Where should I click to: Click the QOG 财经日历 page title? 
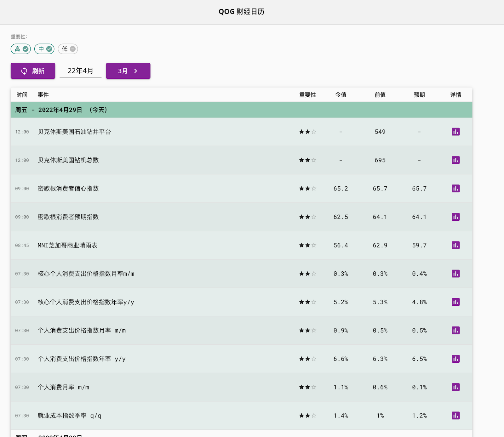click(241, 12)
